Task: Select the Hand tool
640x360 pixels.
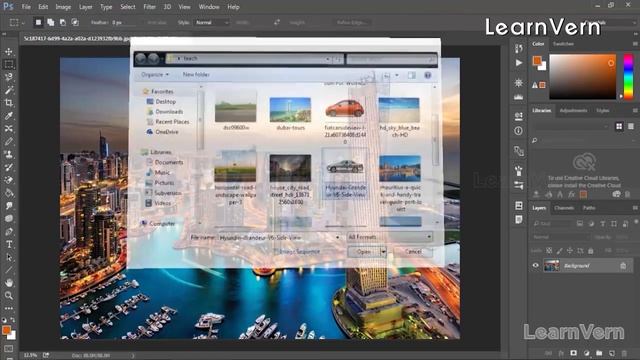Action: pos(9,282)
